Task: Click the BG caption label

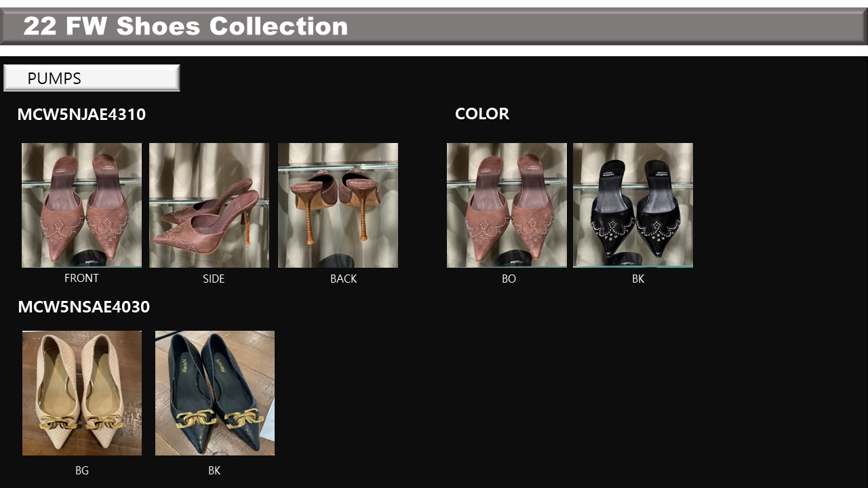Action: [82, 470]
